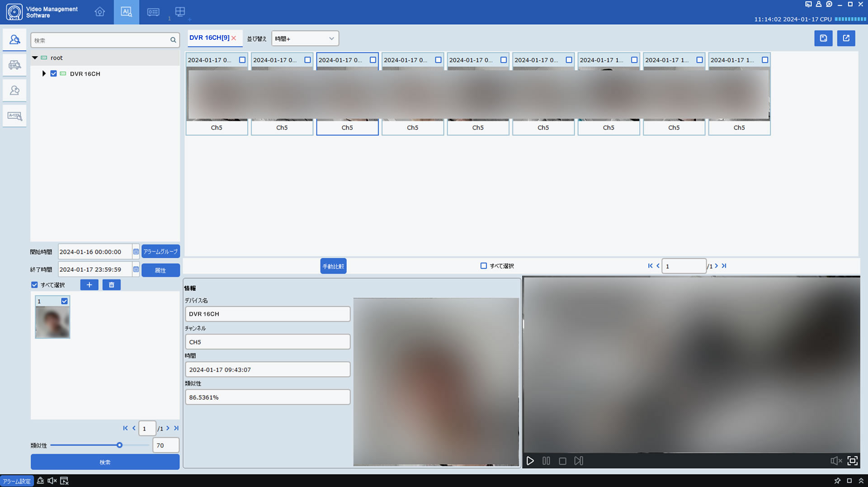Click the export icon at top right
Viewport: 868px width, 487px height.
(x=846, y=38)
